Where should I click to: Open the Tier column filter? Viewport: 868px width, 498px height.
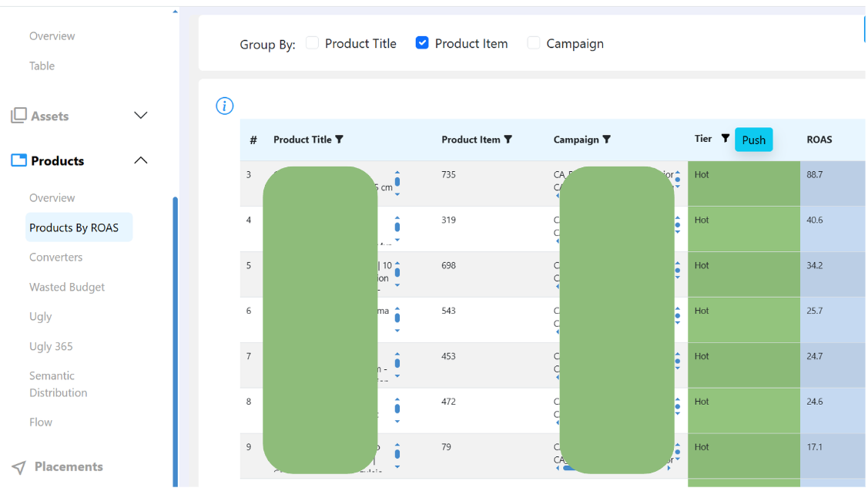(725, 139)
